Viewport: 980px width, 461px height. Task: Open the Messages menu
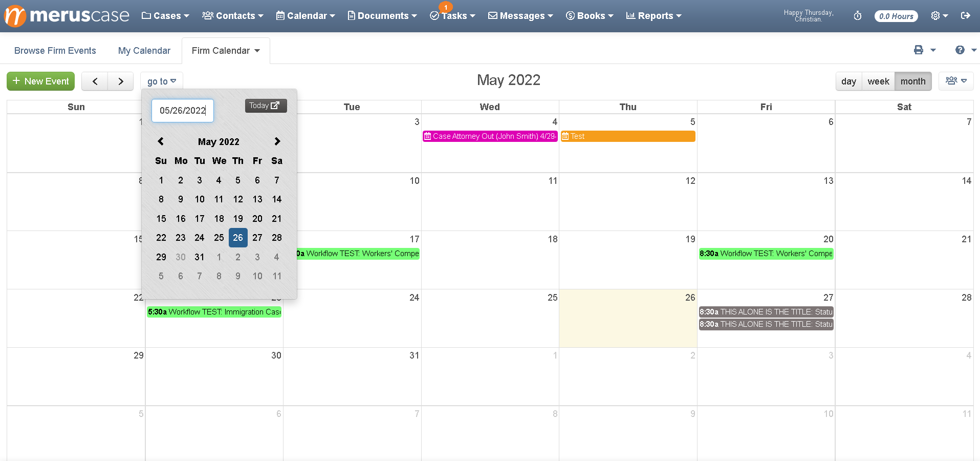(x=520, y=16)
